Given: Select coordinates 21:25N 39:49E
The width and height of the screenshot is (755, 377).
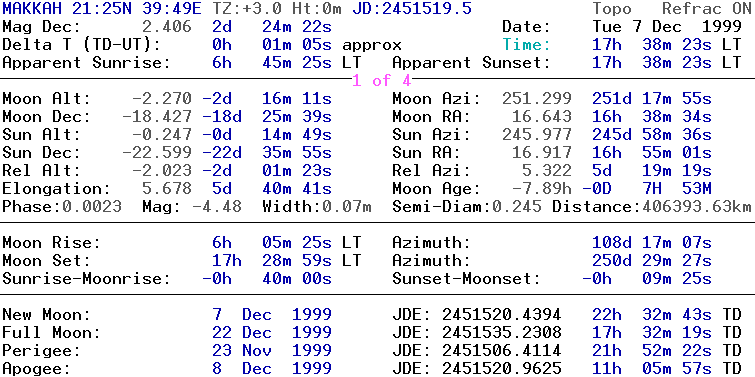Looking at the screenshot, I should (137, 8).
